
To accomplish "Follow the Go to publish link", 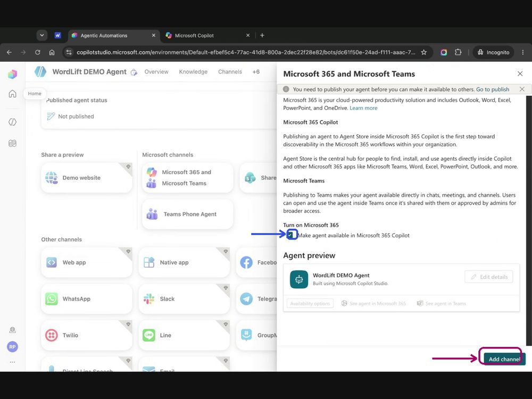I will pyautogui.click(x=492, y=89).
